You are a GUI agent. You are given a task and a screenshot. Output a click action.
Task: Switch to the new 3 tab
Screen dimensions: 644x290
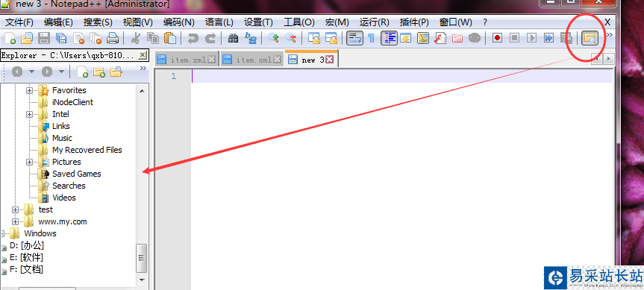312,60
